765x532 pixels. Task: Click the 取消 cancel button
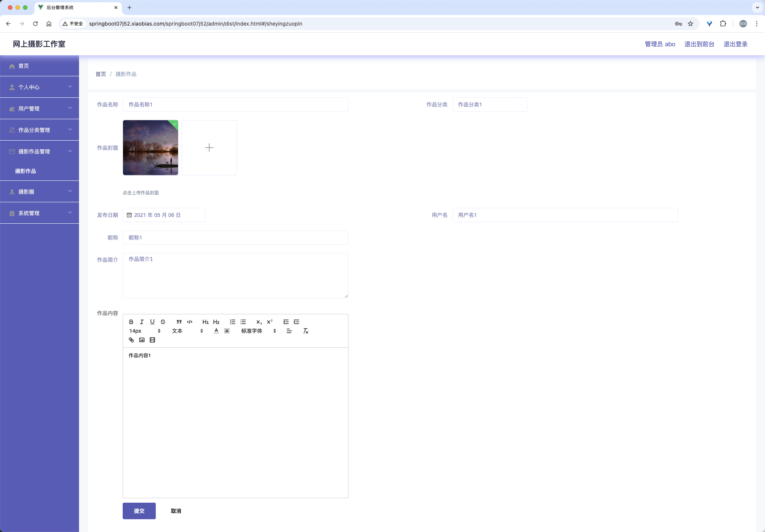click(x=176, y=511)
